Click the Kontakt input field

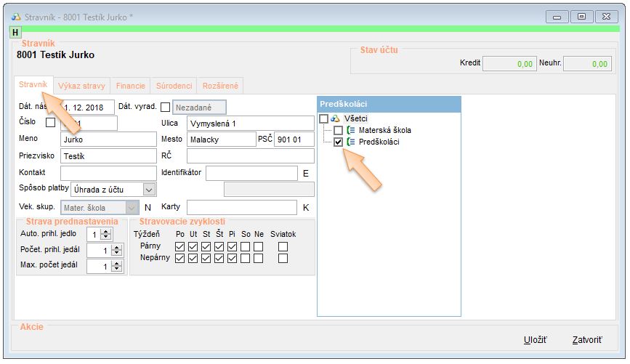[108, 173]
